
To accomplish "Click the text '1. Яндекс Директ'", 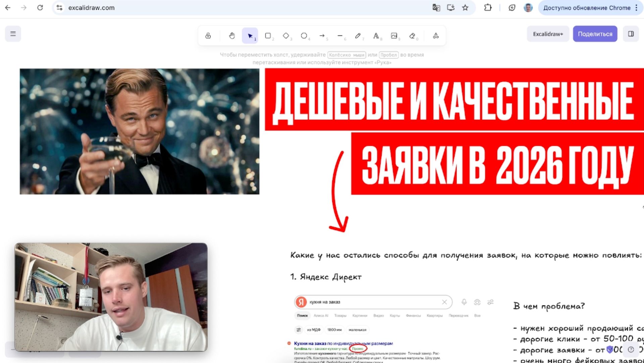I will click(326, 277).
